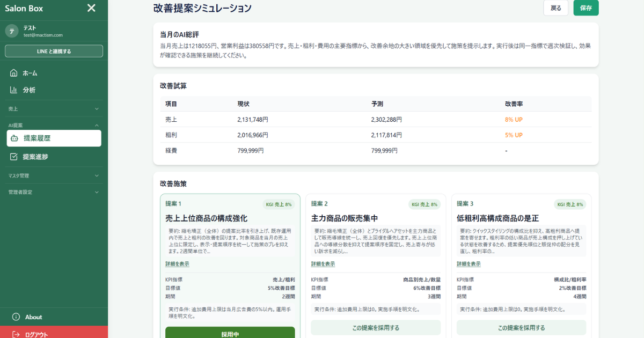The height and width of the screenshot is (338, 644).
Task: Click the 採用中 button on 提案 1
Action: pos(230,332)
